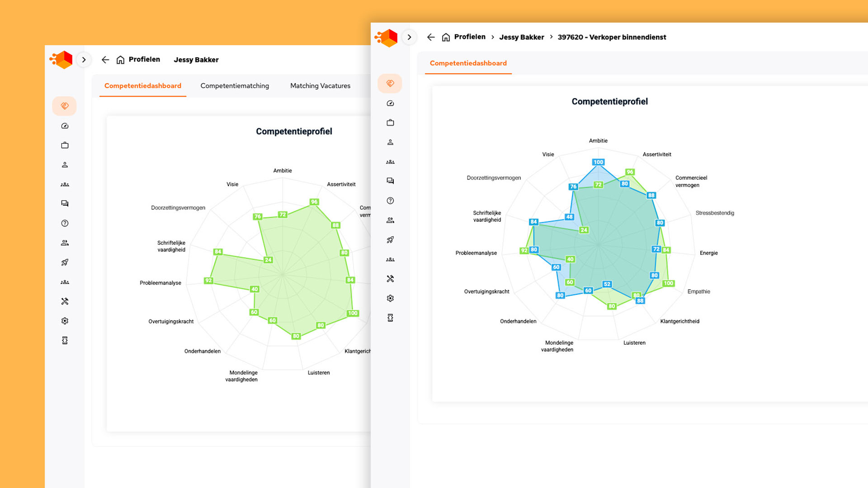
Task: Open the Matching Vacatures tab
Action: click(320, 86)
